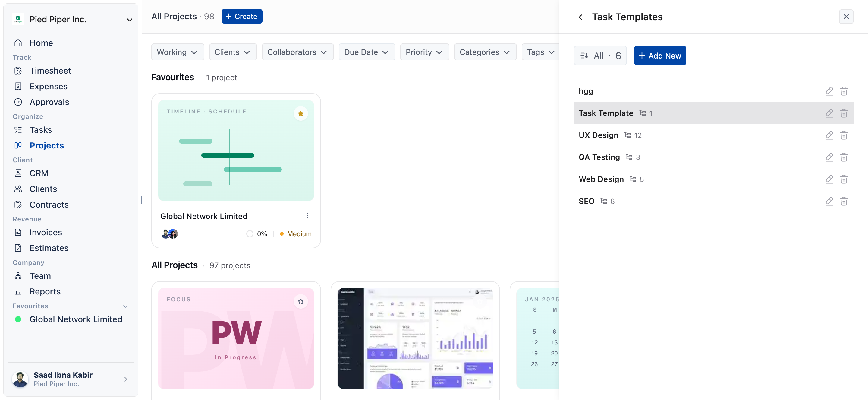Open Approvals in sidebar

[x=49, y=102]
